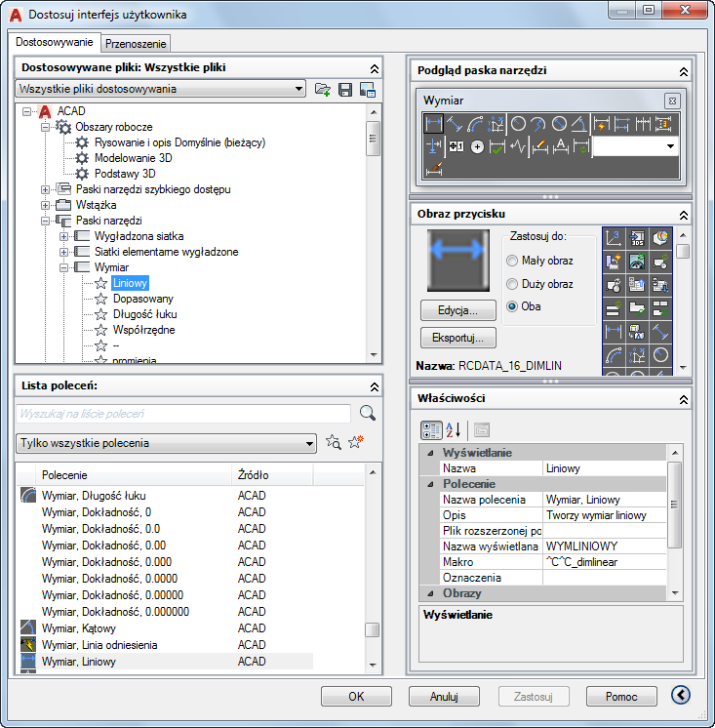Pick the 3DS import icon in image library
The image size is (715, 728).
click(x=637, y=238)
